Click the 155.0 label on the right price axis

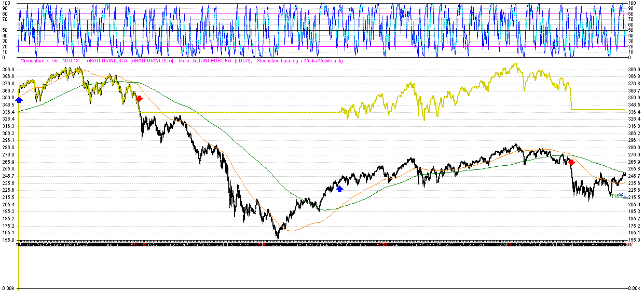tap(634, 240)
